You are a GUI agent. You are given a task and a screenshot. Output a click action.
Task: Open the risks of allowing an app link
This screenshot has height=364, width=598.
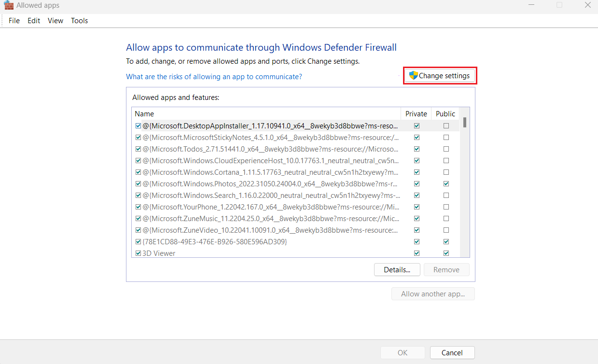point(214,77)
